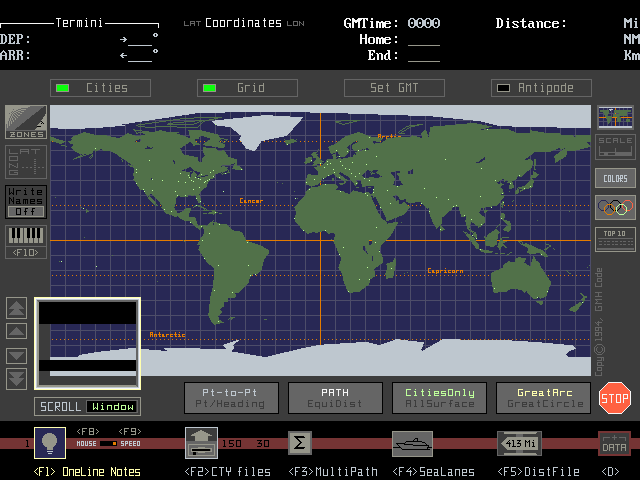
Task: Click the DistFile 413 Mi icon
Action: (519, 443)
